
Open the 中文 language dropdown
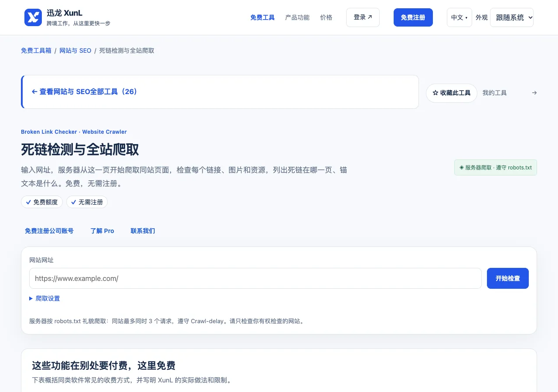pyautogui.click(x=459, y=17)
